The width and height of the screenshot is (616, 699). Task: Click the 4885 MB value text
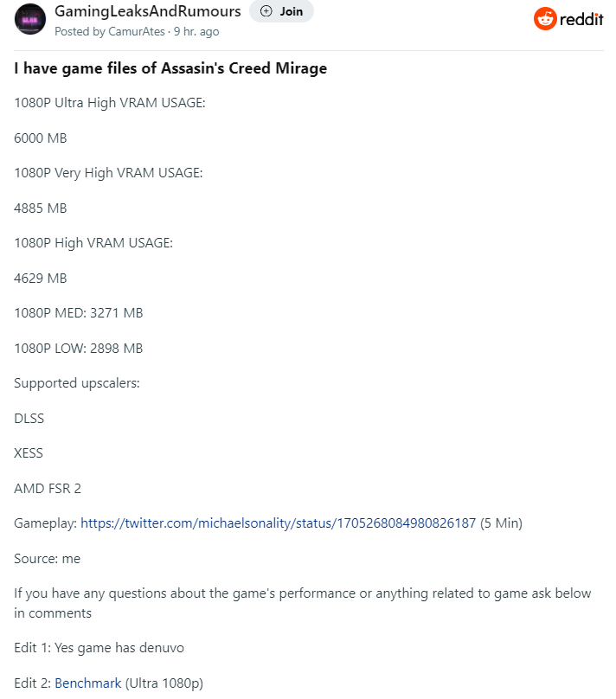pos(41,208)
